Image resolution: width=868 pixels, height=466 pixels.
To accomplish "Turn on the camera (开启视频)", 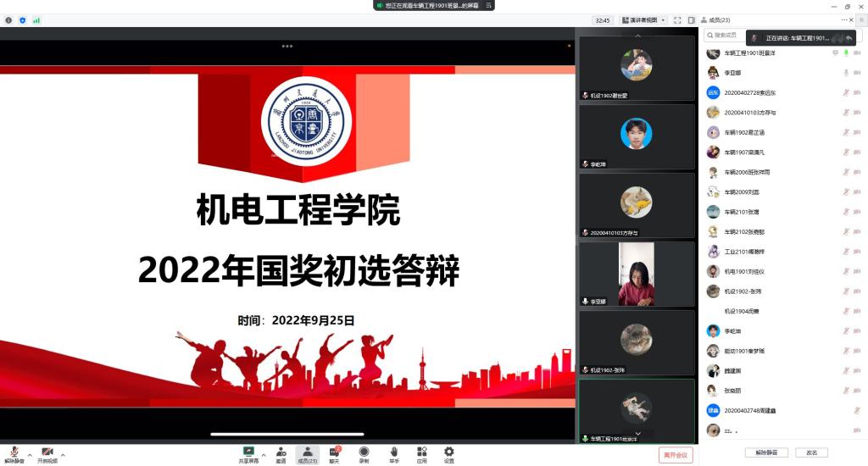I will (47, 453).
